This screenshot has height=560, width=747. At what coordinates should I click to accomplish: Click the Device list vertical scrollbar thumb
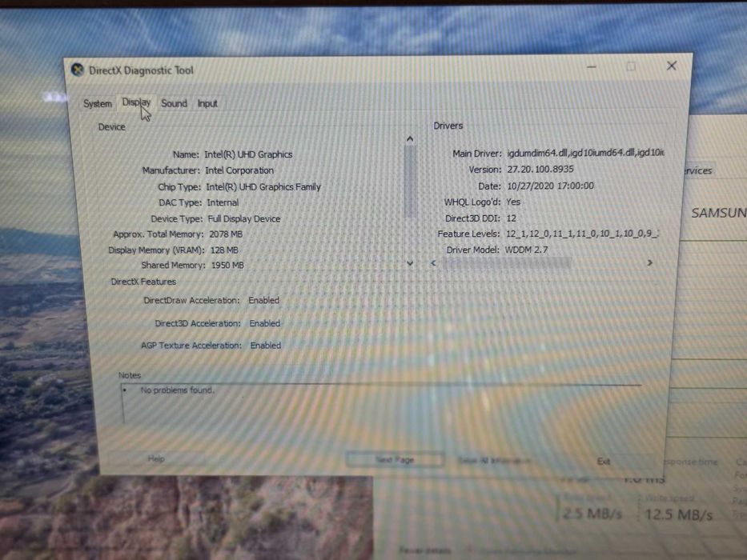[410, 181]
